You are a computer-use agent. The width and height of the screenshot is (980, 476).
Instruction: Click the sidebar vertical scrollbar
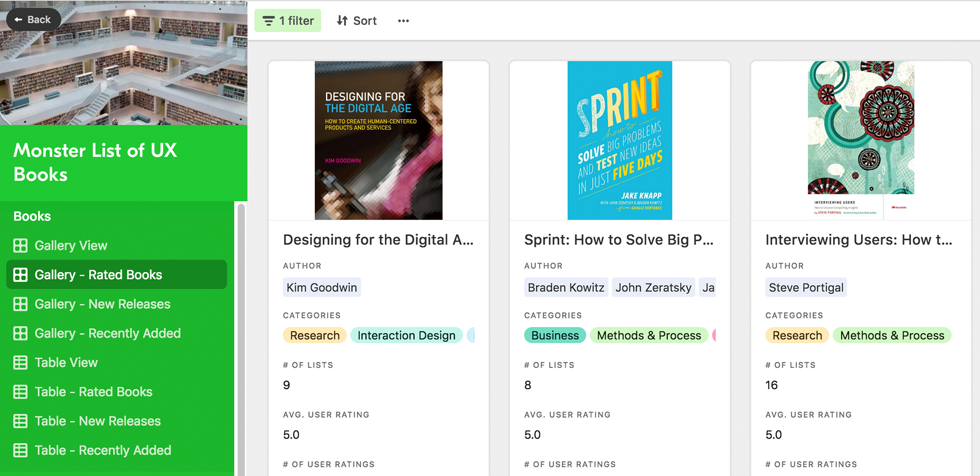coord(241,337)
